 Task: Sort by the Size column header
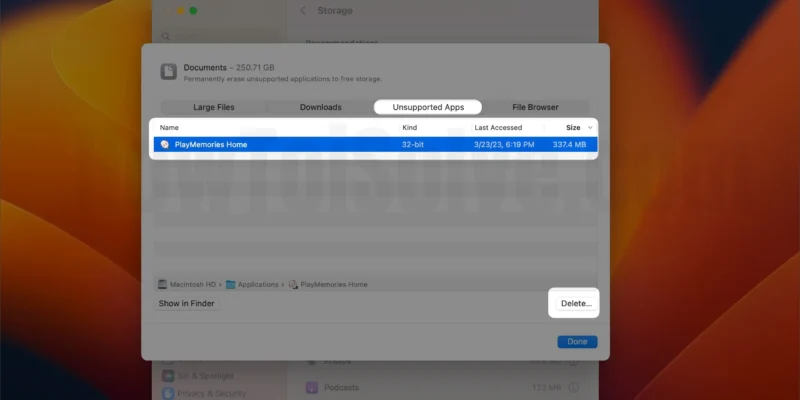(x=573, y=128)
